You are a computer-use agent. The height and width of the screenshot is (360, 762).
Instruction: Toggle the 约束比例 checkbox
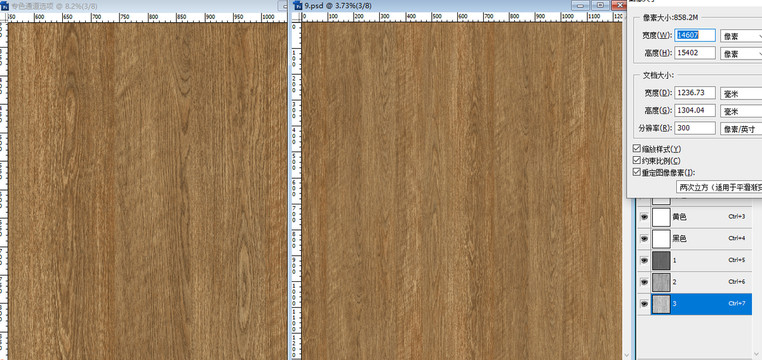tap(637, 160)
